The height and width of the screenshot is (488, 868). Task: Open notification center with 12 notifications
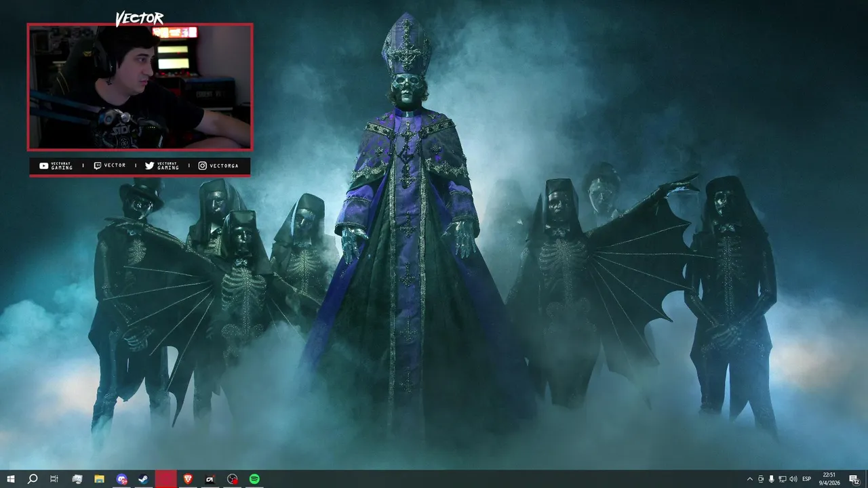(x=854, y=479)
